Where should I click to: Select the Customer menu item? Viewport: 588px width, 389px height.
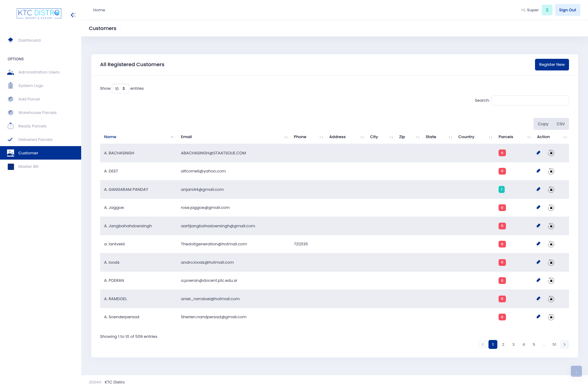point(28,153)
